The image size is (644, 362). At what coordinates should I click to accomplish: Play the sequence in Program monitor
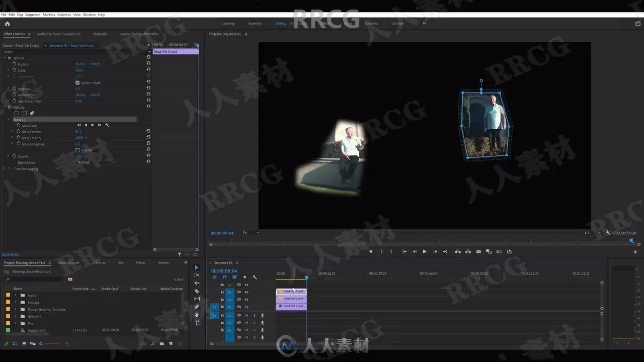tap(425, 251)
